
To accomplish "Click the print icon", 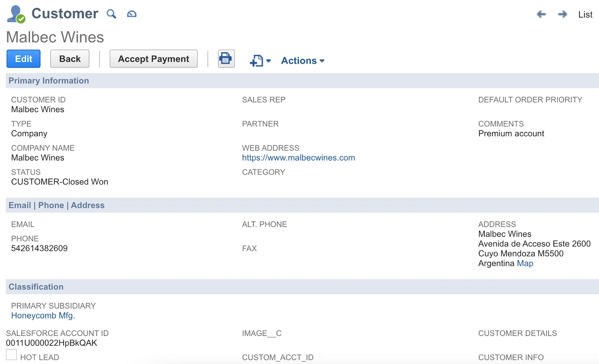I will click(226, 59).
